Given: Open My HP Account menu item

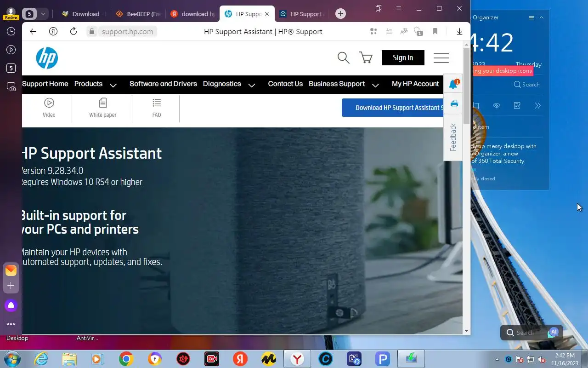Looking at the screenshot, I should [415, 84].
